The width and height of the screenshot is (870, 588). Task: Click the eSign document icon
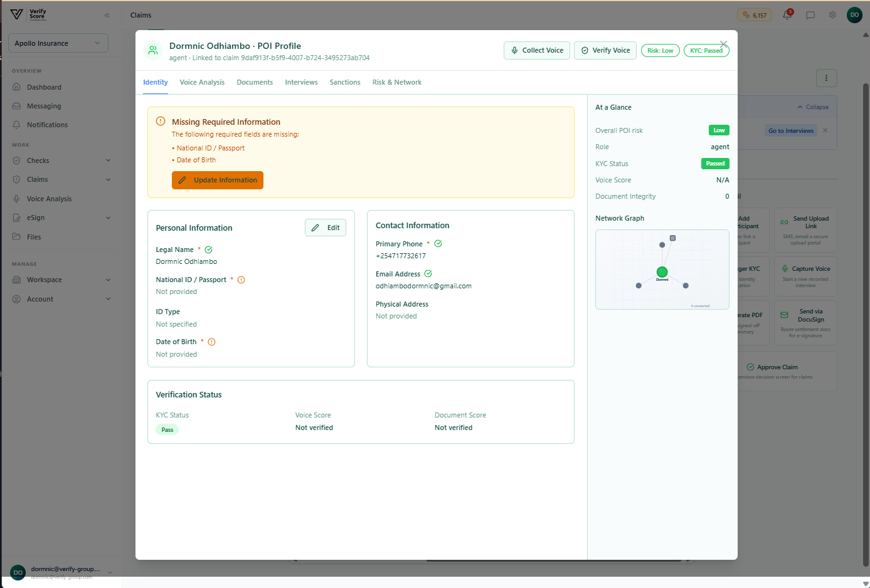(x=16, y=218)
